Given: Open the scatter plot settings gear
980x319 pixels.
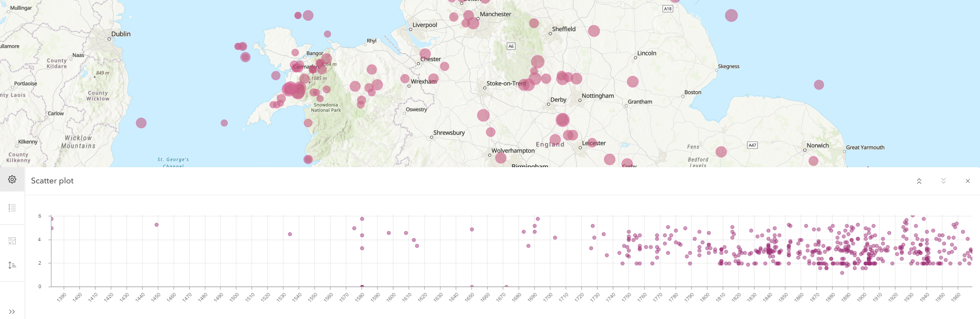Looking at the screenshot, I should coord(12,179).
